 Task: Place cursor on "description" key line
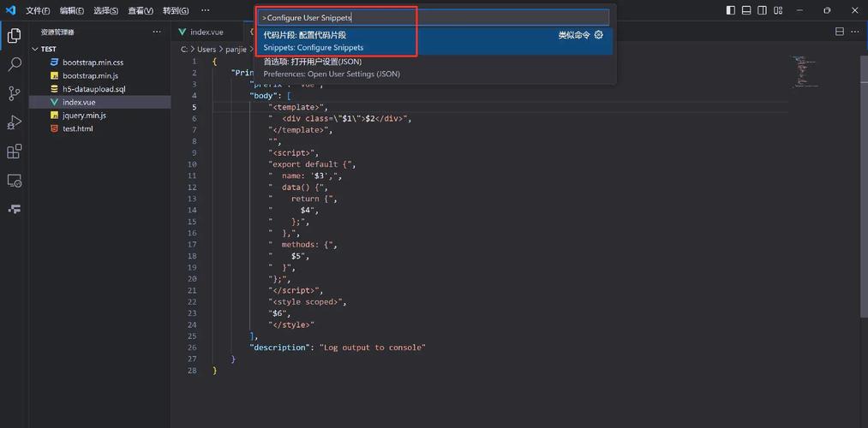click(338, 348)
